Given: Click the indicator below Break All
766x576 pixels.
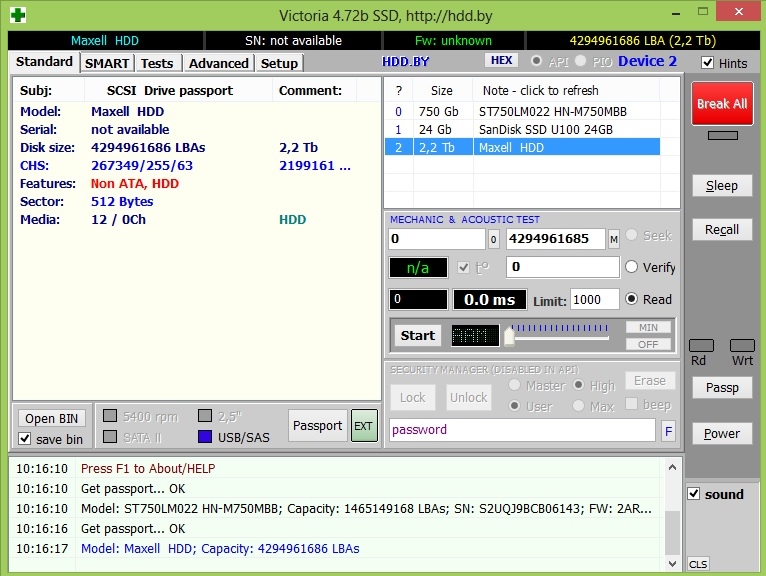Looking at the screenshot, I should (x=723, y=135).
